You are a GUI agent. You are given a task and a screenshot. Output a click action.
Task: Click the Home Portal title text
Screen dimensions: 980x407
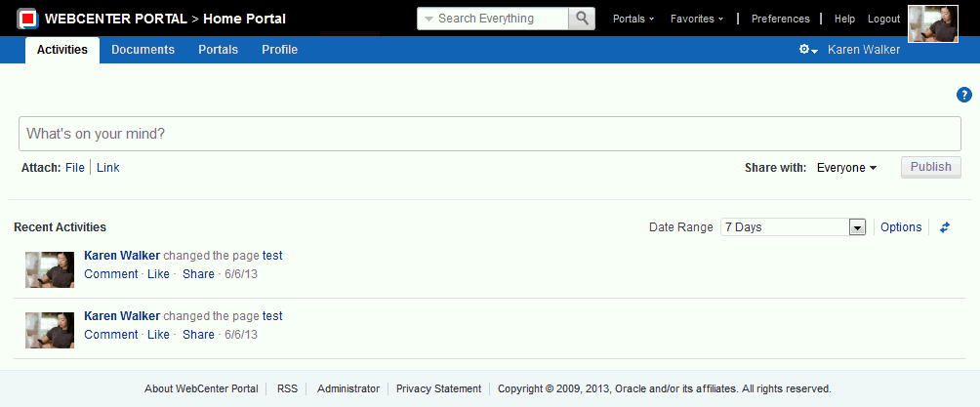[244, 19]
